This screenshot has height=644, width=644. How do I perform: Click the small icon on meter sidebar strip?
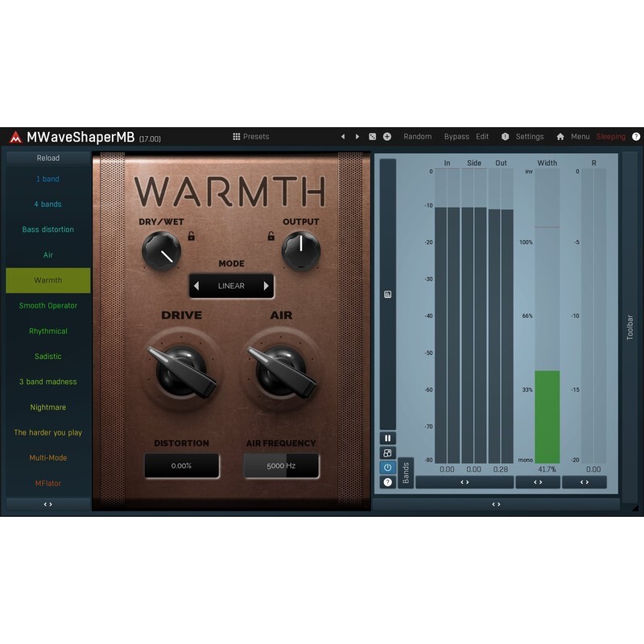(x=387, y=294)
